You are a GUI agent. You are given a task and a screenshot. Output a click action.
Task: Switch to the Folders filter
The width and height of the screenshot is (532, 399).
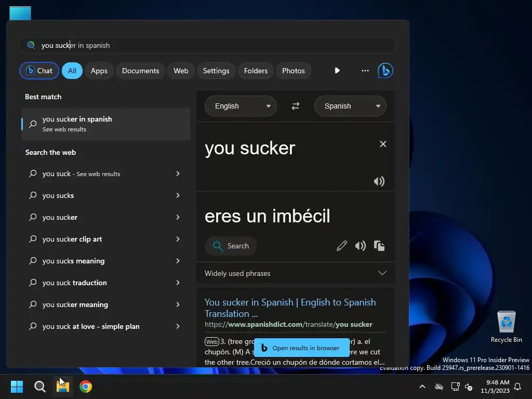(256, 71)
